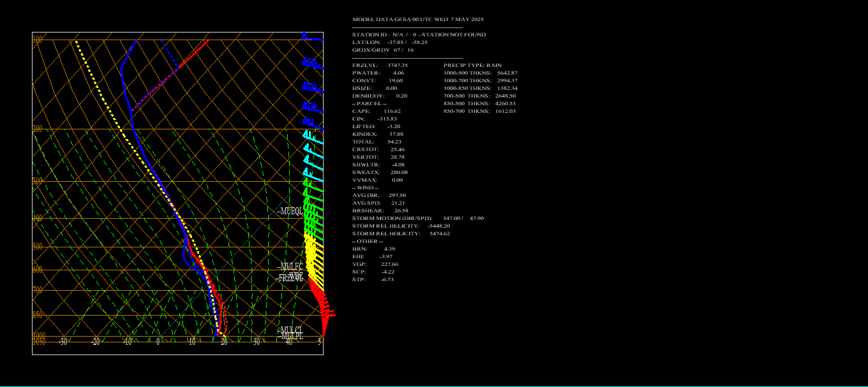This screenshot has height=387, width=868.
Task: Click the 200 pressure level label
Action: (x=38, y=129)
